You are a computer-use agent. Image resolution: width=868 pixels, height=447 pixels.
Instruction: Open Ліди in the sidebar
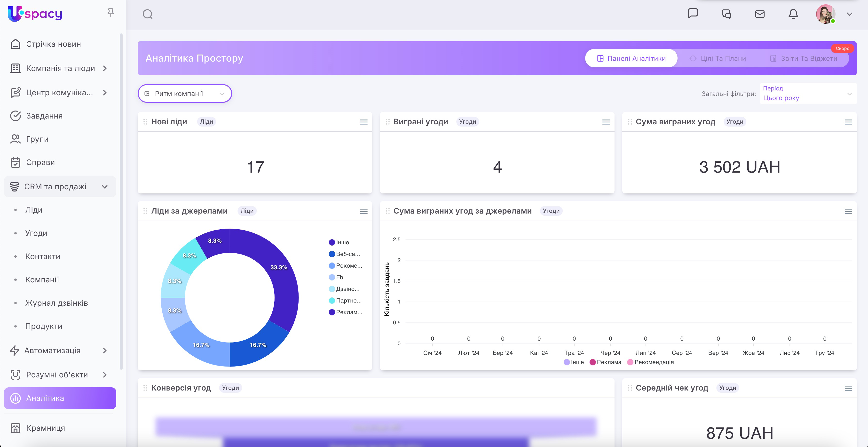[34, 210]
